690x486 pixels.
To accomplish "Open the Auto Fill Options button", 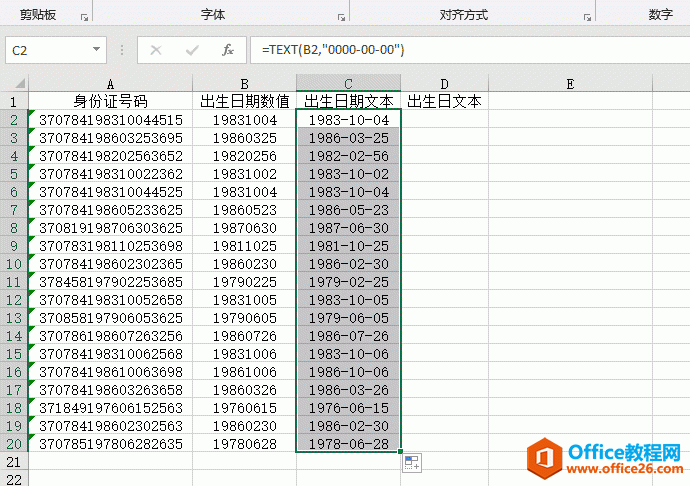I will tap(412, 463).
